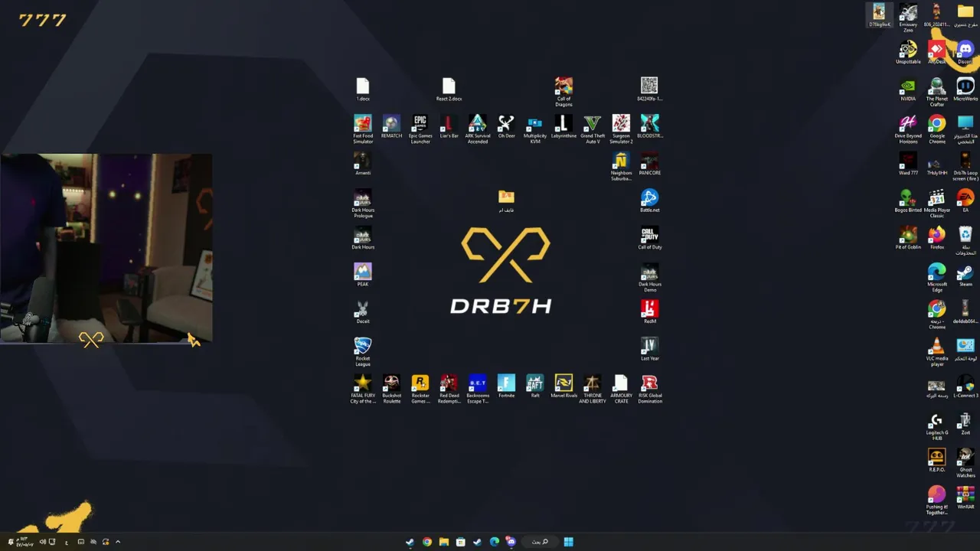Launch the RedM shortcut
Screen dimensions: 980x551
point(650,311)
